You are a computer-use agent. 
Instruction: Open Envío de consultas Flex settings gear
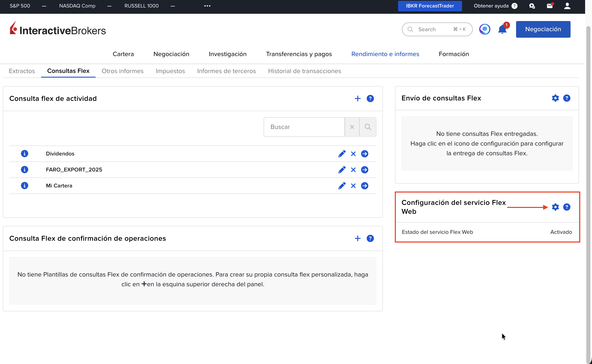click(x=555, y=98)
